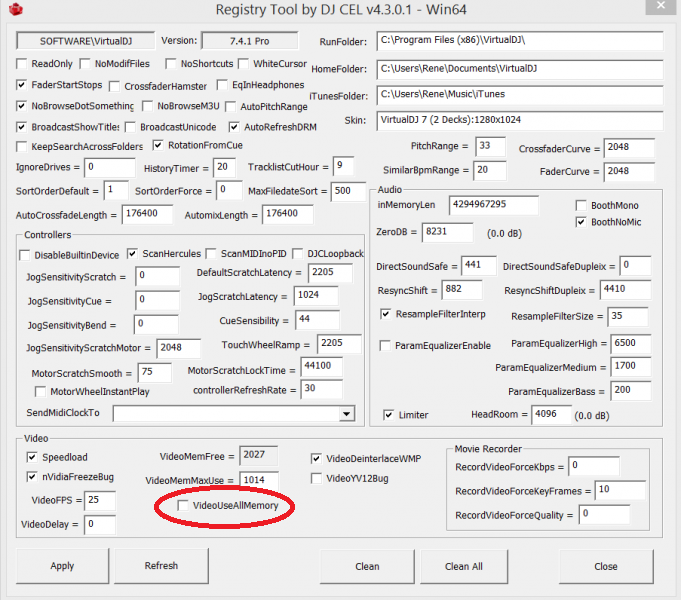The width and height of the screenshot is (681, 600).
Task: Click the VideoDelay field
Action: pyautogui.click(x=100, y=524)
